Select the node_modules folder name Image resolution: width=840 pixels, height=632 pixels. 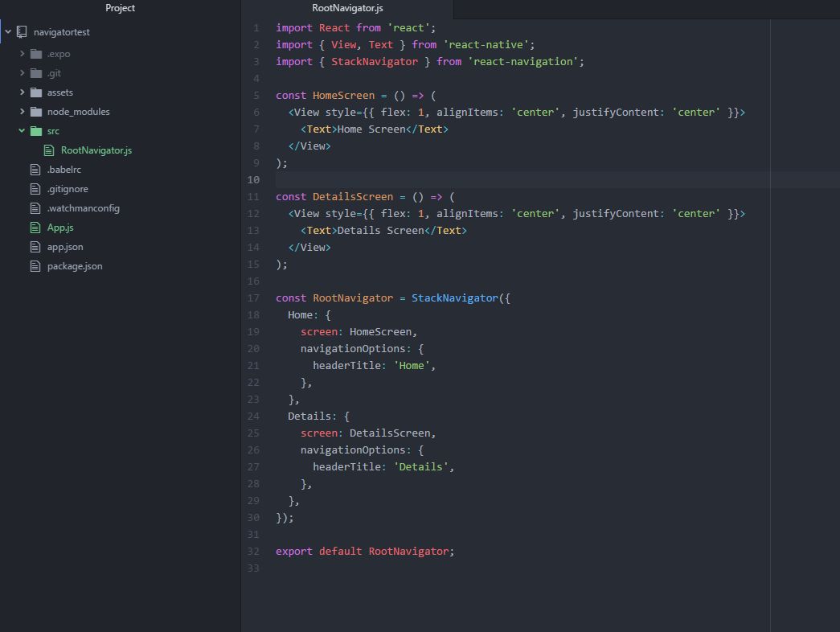point(78,112)
